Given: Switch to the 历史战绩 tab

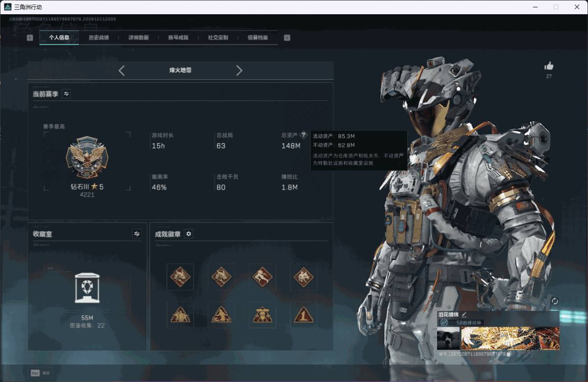Looking at the screenshot, I should [x=98, y=38].
